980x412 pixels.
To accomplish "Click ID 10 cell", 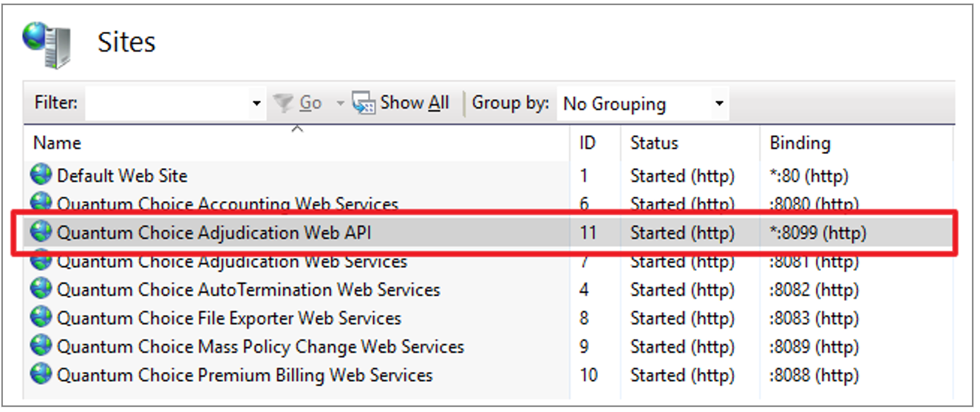I will click(x=588, y=375).
